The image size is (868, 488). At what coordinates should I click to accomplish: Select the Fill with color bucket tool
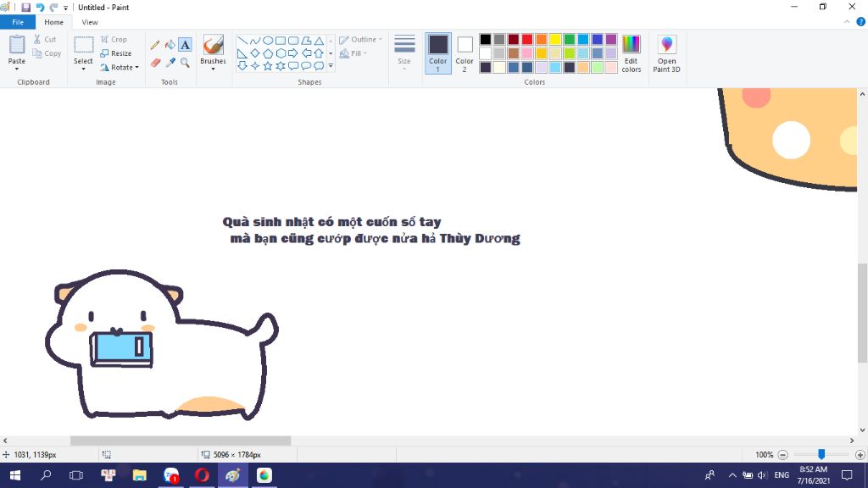click(170, 46)
